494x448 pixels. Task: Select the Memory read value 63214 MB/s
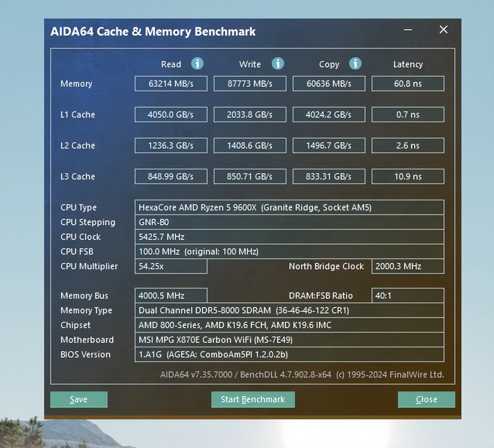point(171,84)
